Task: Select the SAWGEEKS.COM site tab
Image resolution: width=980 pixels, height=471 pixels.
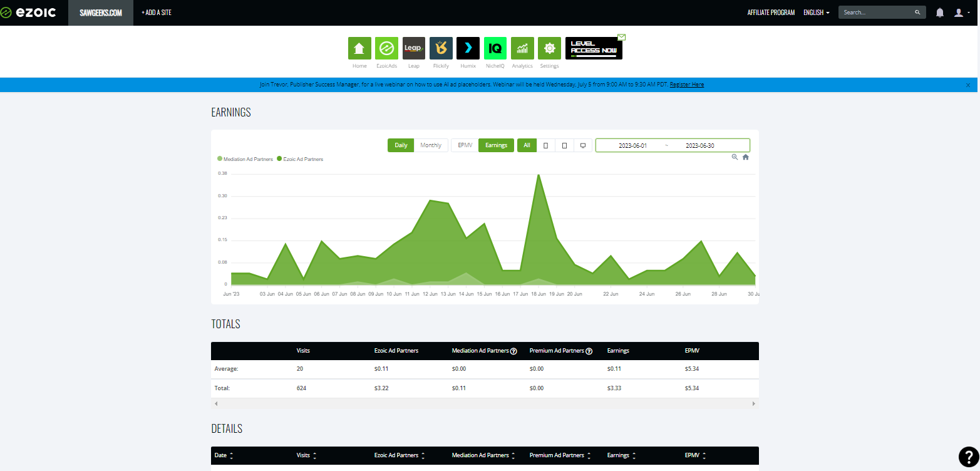Action: point(101,13)
